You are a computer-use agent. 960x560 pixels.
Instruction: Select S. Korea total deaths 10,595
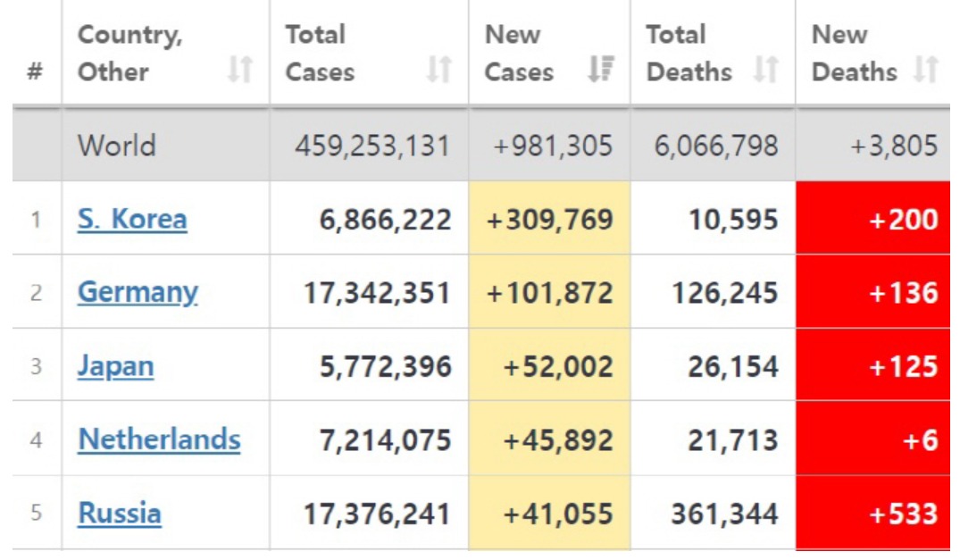point(733,220)
